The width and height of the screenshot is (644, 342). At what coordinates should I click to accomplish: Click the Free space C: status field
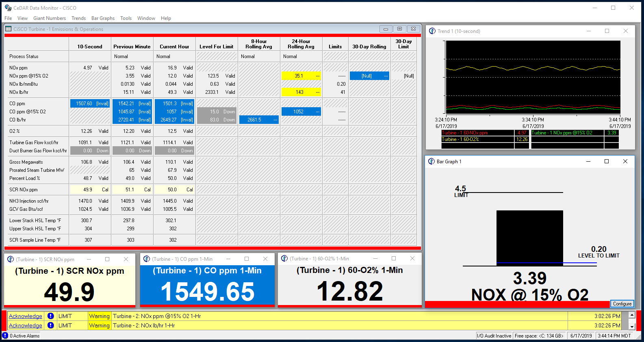click(539, 336)
